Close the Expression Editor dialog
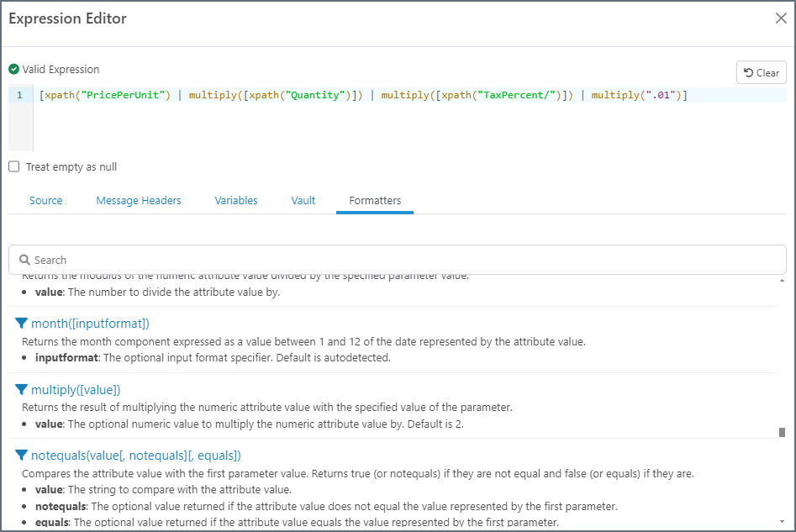 780,18
